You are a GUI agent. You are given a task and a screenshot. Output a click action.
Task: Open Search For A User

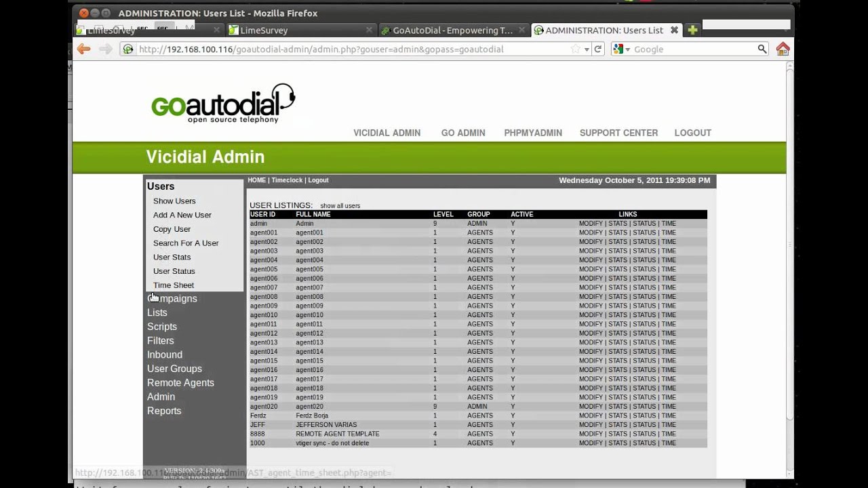(186, 243)
